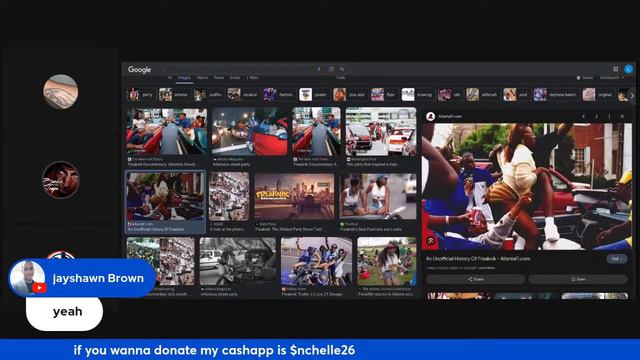Open the Rolling Stone trailer result thumbnail
640x360 pixels.
click(316, 262)
